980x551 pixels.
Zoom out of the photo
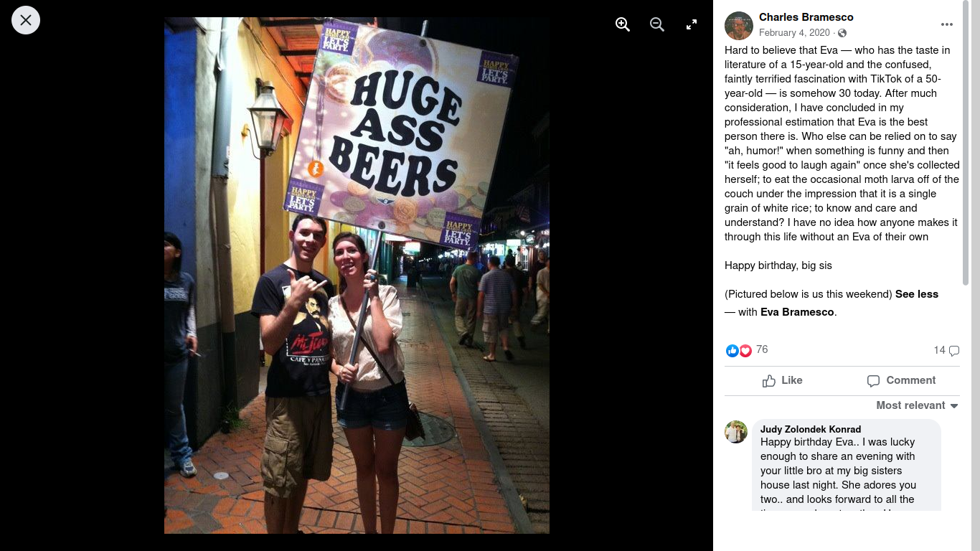(657, 24)
